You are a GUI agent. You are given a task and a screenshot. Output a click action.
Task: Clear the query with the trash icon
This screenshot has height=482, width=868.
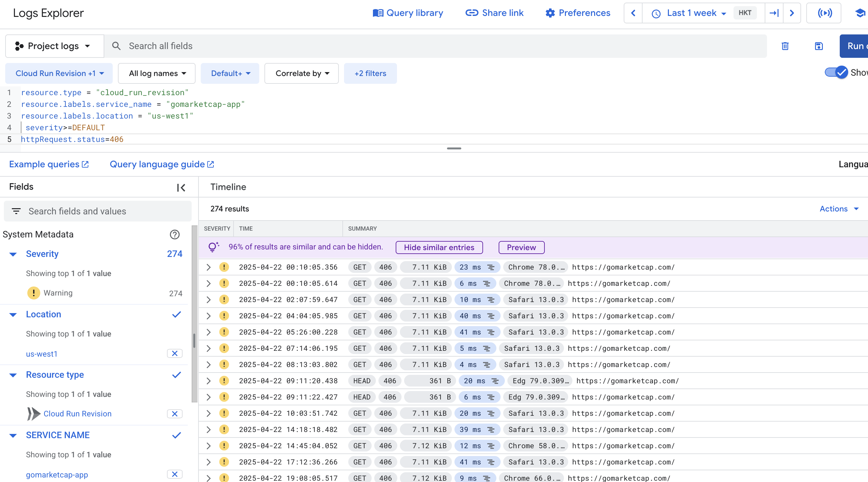[x=785, y=46]
